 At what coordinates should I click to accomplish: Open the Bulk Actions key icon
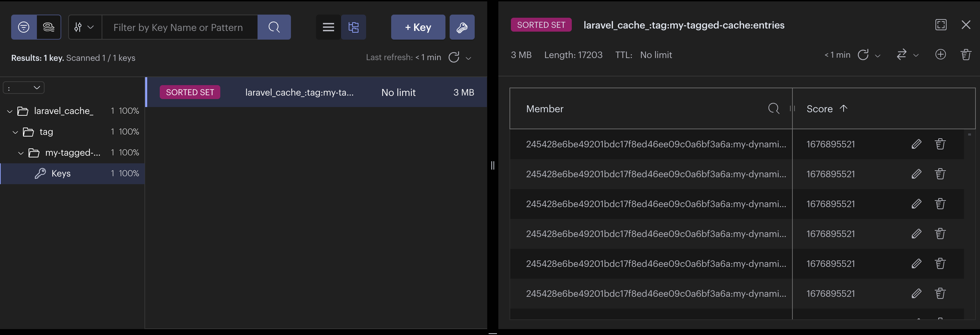click(462, 27)
